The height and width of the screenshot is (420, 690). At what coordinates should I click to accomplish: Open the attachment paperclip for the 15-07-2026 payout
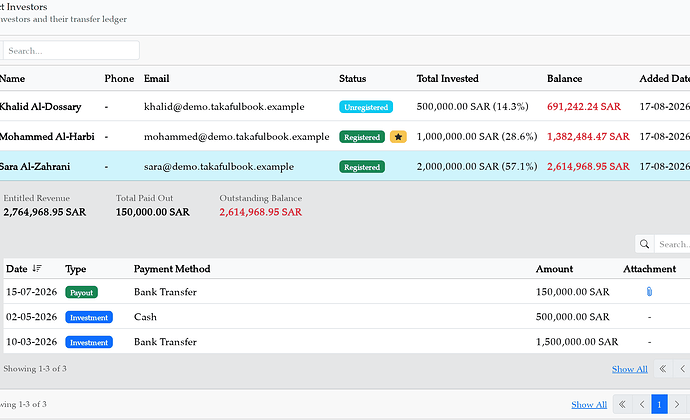click(x=649, y=291)
